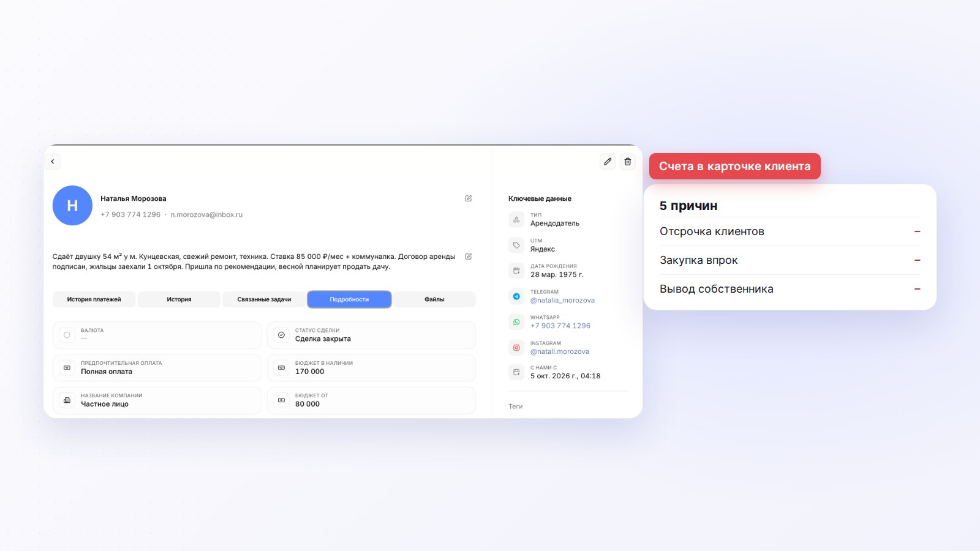This screenshot has height=551, width=980.
Task: Go back using the left chevron button
Action: pyautogui.click(x=53, y=162)
